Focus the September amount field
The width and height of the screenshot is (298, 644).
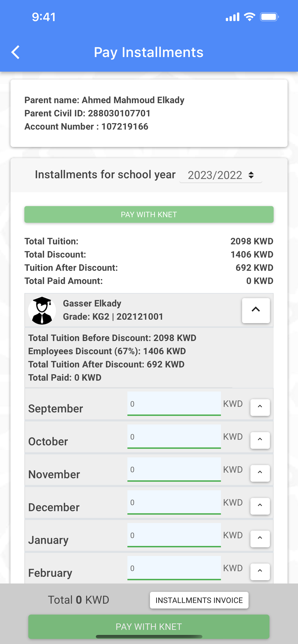click(174, 404)
